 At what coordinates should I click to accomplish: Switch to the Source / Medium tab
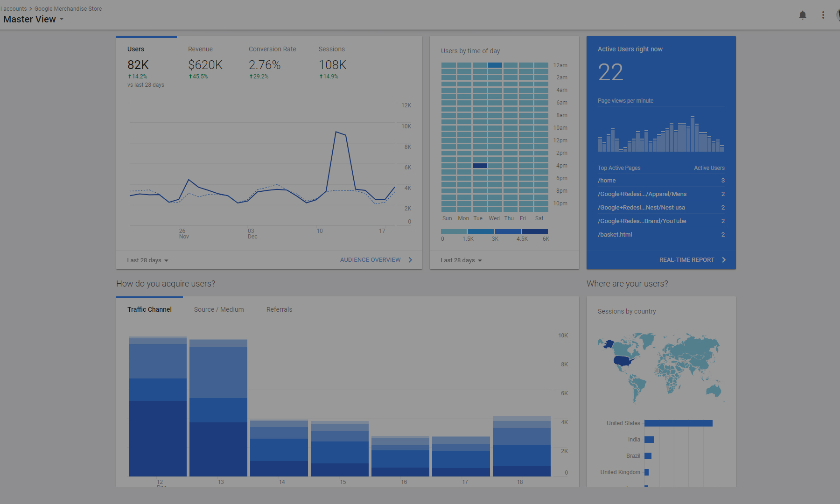click(219, 309)
